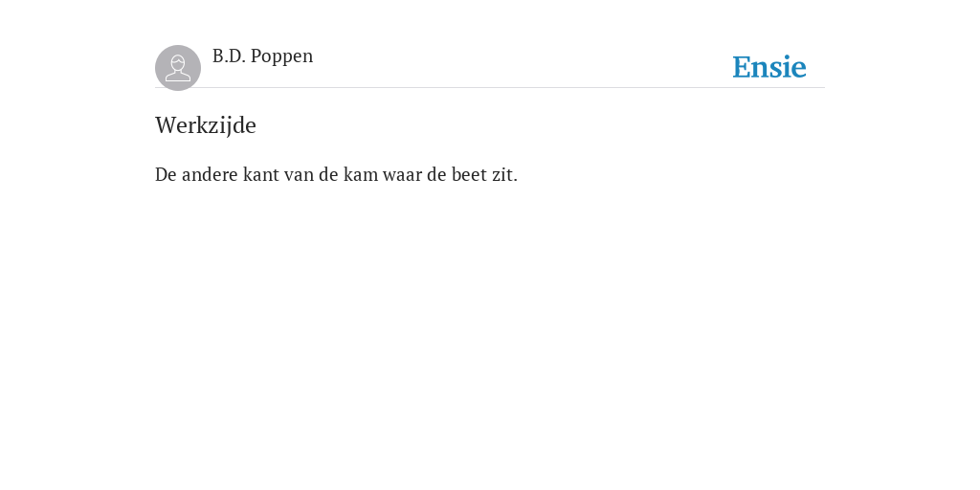Click the capital E in Ensie logo
Screen dimensions: 980x490
coord(742,67)
